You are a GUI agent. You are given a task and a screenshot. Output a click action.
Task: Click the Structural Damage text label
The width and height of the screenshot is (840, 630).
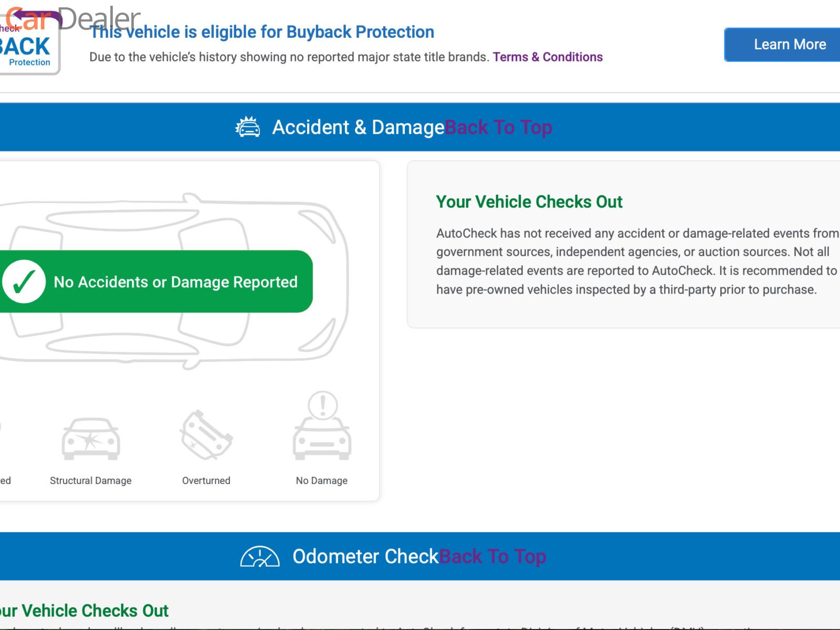point(91,480)
